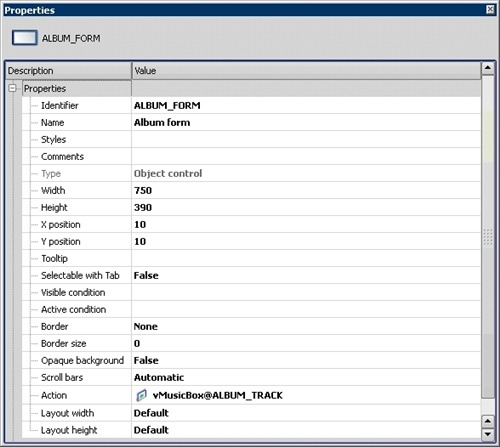This screenshot has width=500, height=447.
Task: Select the Width property label
Action: coord(53,190)
